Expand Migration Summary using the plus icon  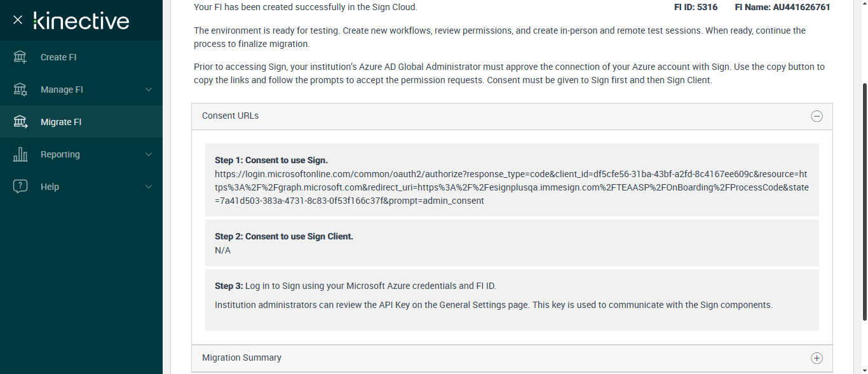tap(817, 358)
